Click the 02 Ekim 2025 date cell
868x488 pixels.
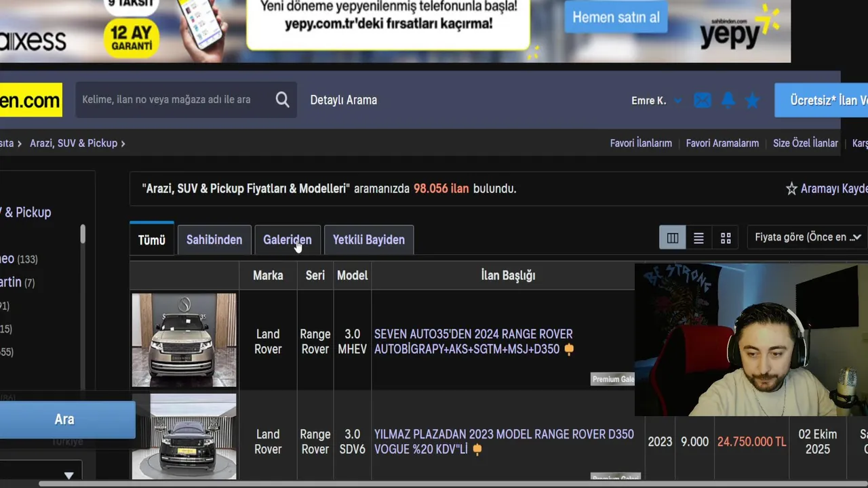[x=817, y=442]
